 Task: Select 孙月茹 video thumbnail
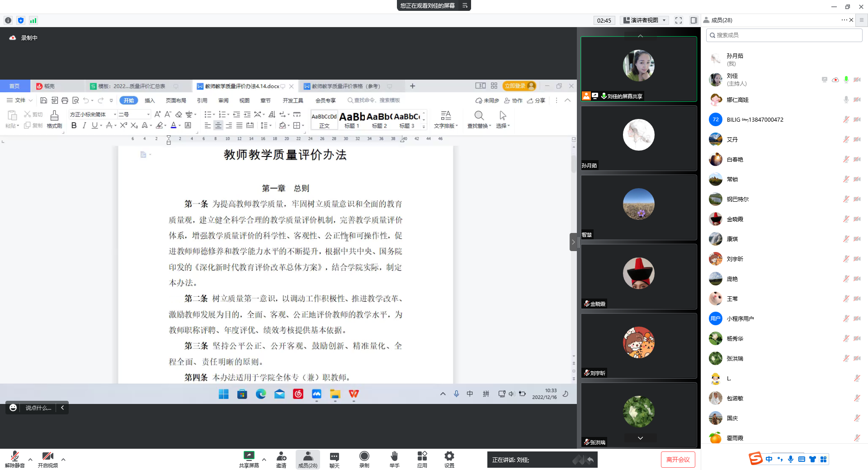[x=638, y=138]
